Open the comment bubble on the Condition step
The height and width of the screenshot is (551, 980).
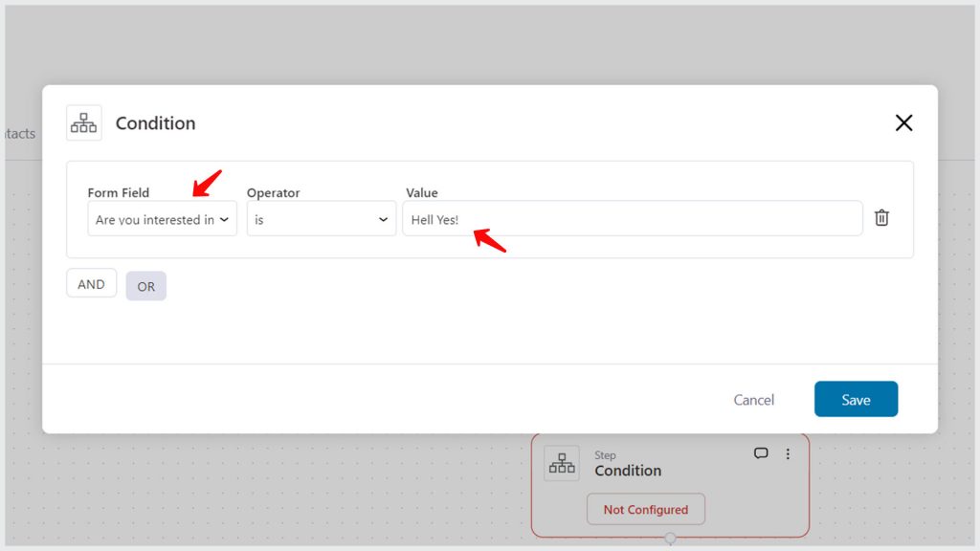coord(761,452)
